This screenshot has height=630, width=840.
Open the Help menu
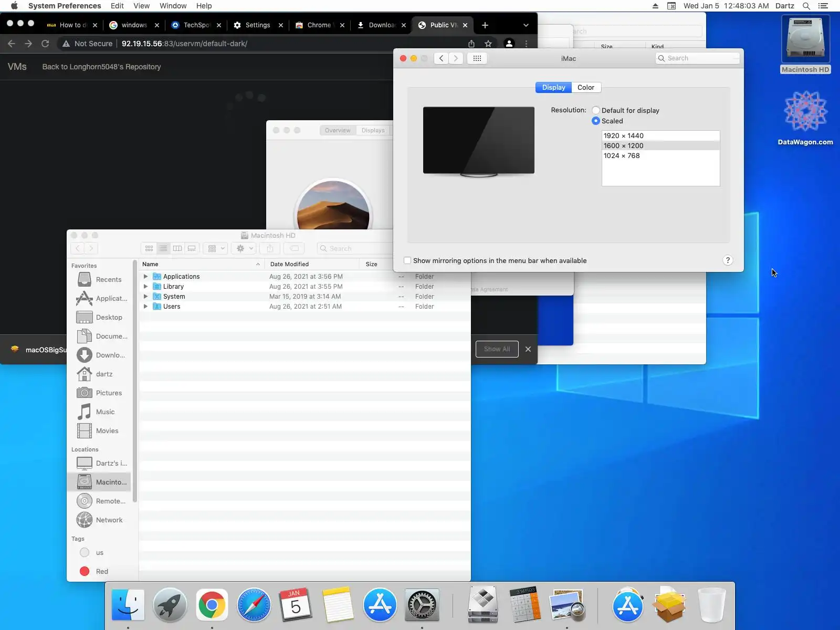coord(204,6)
